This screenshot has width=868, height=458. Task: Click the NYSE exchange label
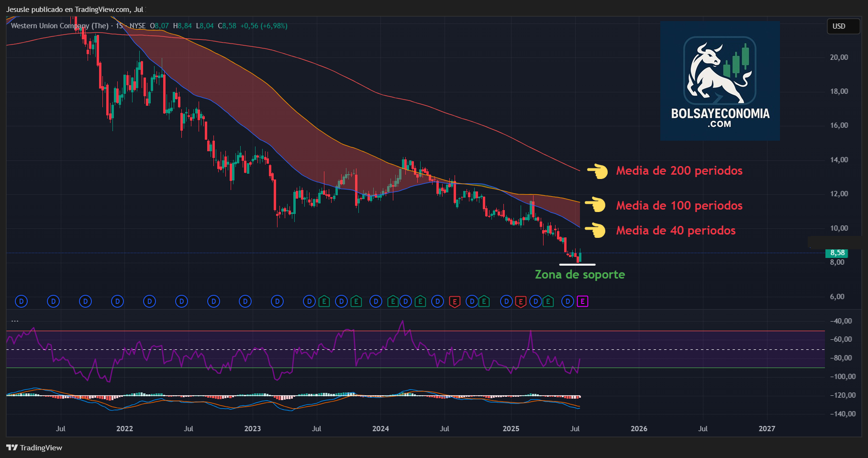[137, 26]
